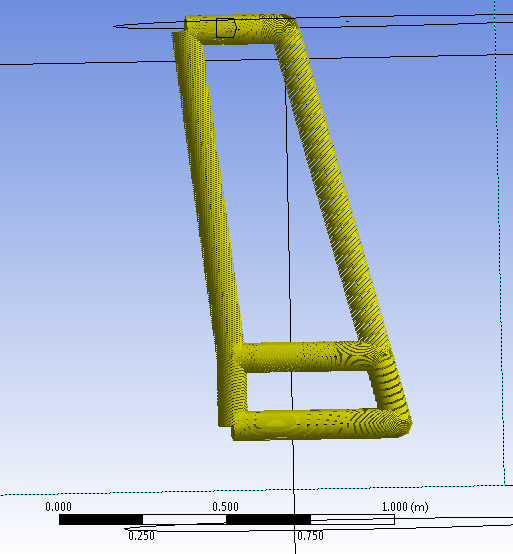Click the 0.500 scale label
This screenshot has height=554, width=513.
click(x=225, y=507)
